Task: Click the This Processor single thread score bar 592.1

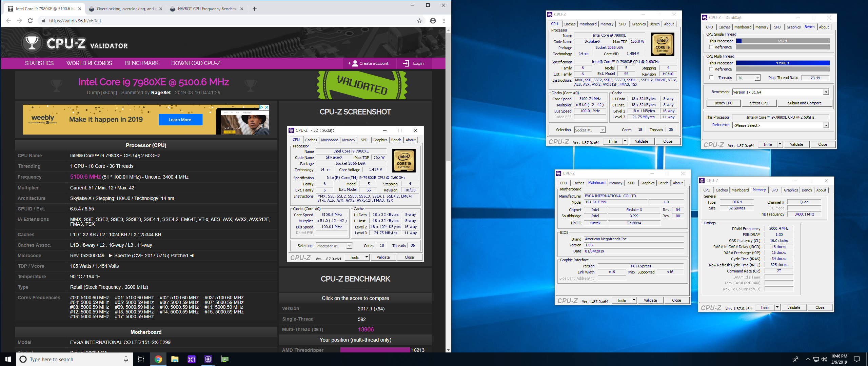Action: pos(783,41)
